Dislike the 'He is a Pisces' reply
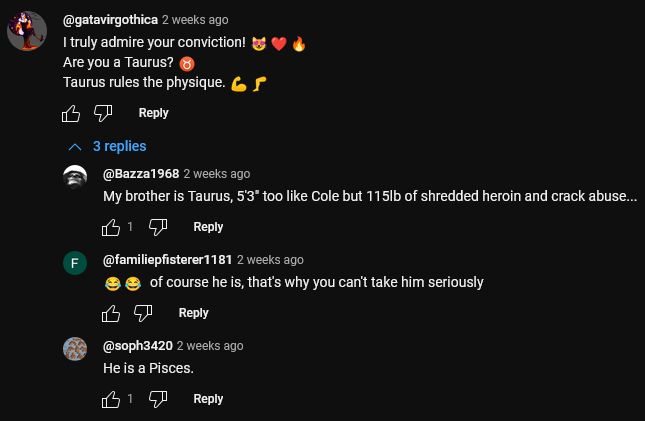Viewport: 645px width, 421px height. pyautogui.click(x=158, y=399)
